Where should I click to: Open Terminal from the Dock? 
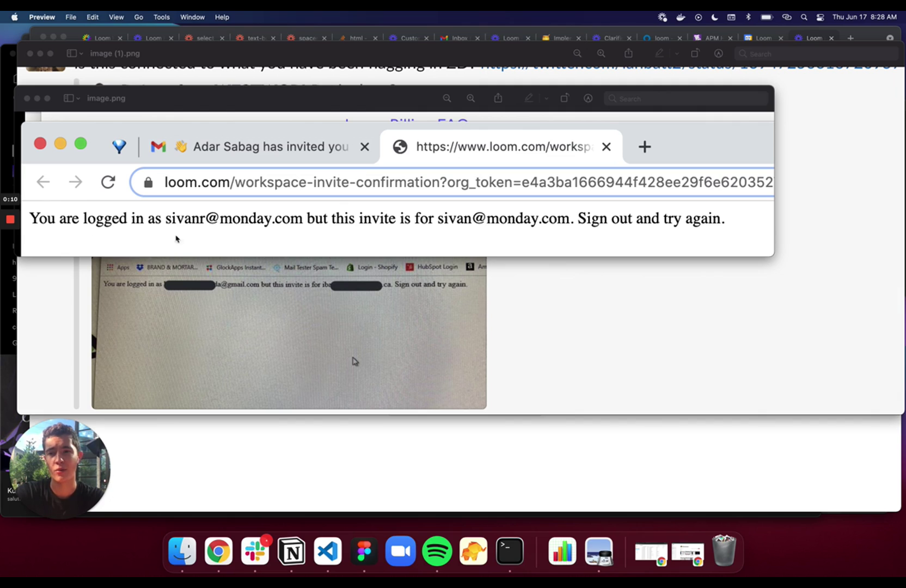tap(510, 552)
